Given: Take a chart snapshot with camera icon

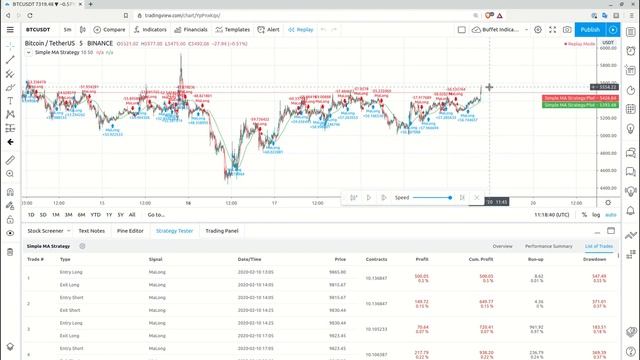Looking at the screenshot, I should tap(567, 30).
